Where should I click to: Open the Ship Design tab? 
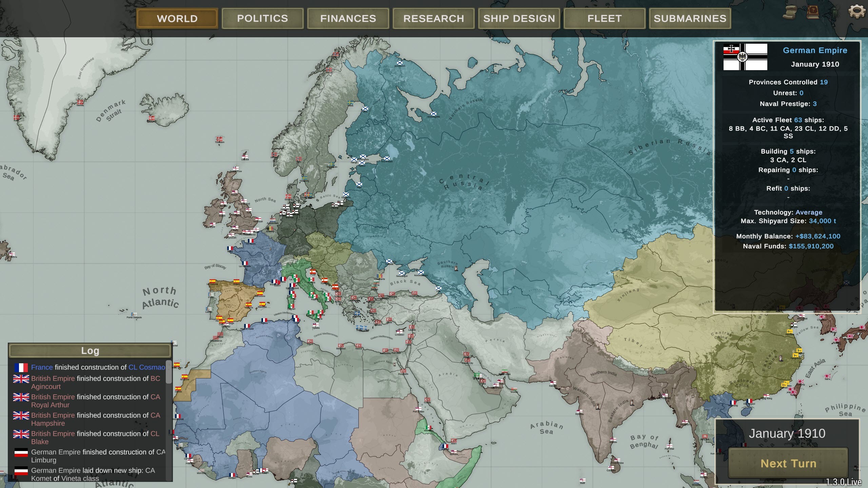(x=519, y=18)
